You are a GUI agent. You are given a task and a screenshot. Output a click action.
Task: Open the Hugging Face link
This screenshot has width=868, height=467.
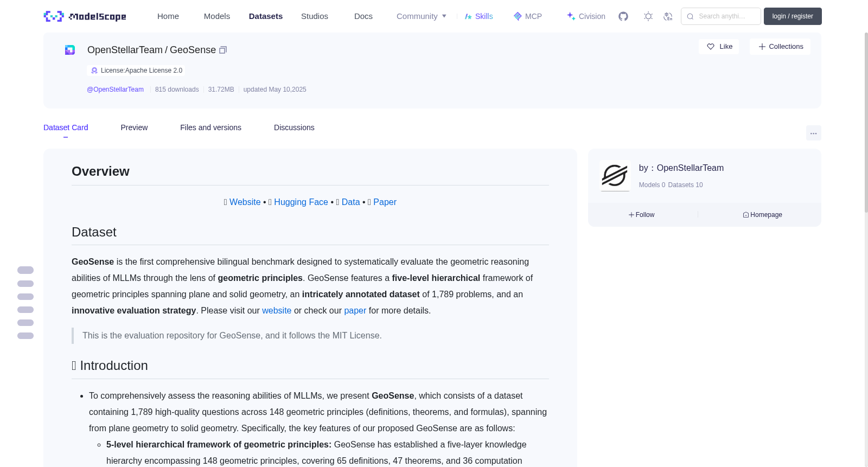(301, 202)
